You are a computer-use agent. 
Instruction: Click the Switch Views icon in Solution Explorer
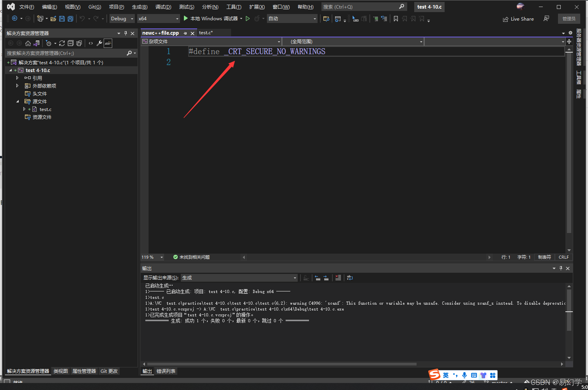point(37,43)
